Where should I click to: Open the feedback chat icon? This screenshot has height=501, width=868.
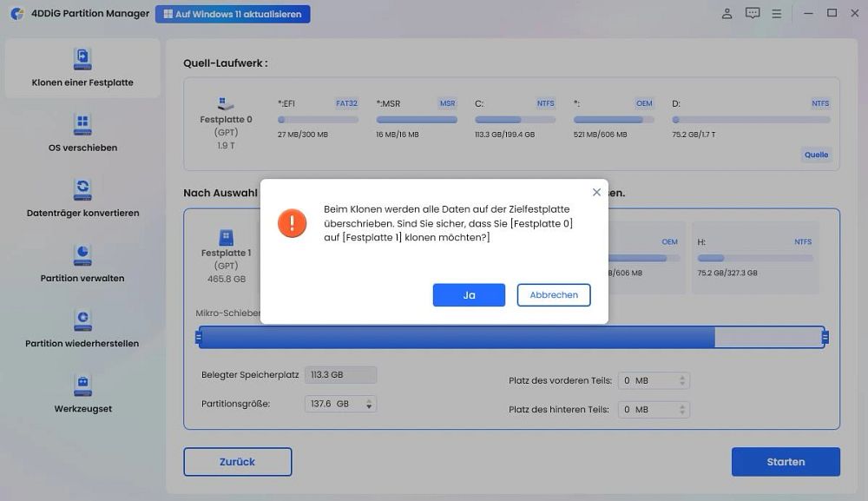coord(753,13)
